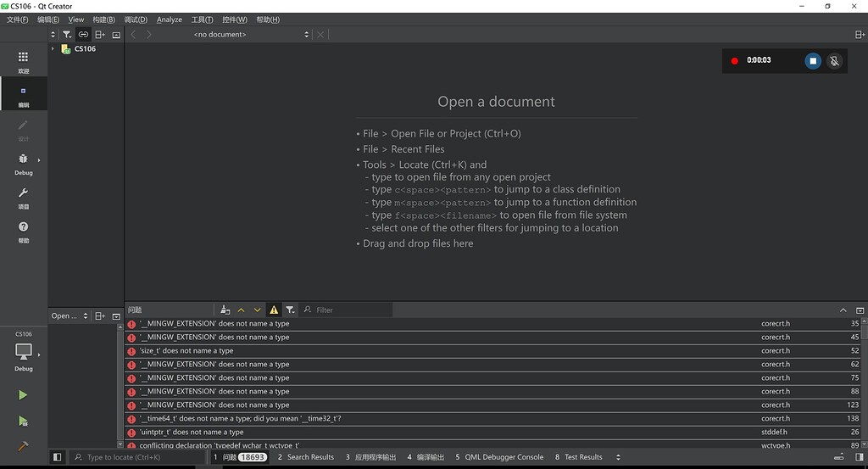The width and height of the screenshot is (868, 469).
Task: Open more output panes selector arrows
Action: pyautogui.click(x=618, y=457)
